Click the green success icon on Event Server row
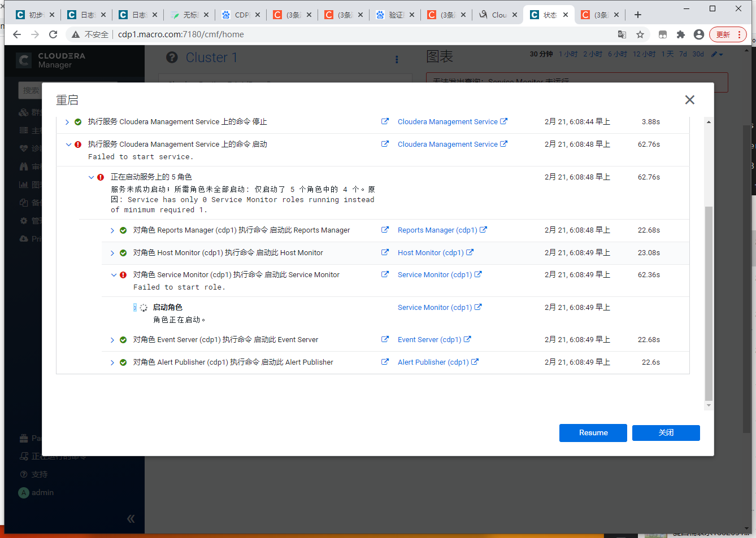Viewport: 756px width, 538px height. 123,340
